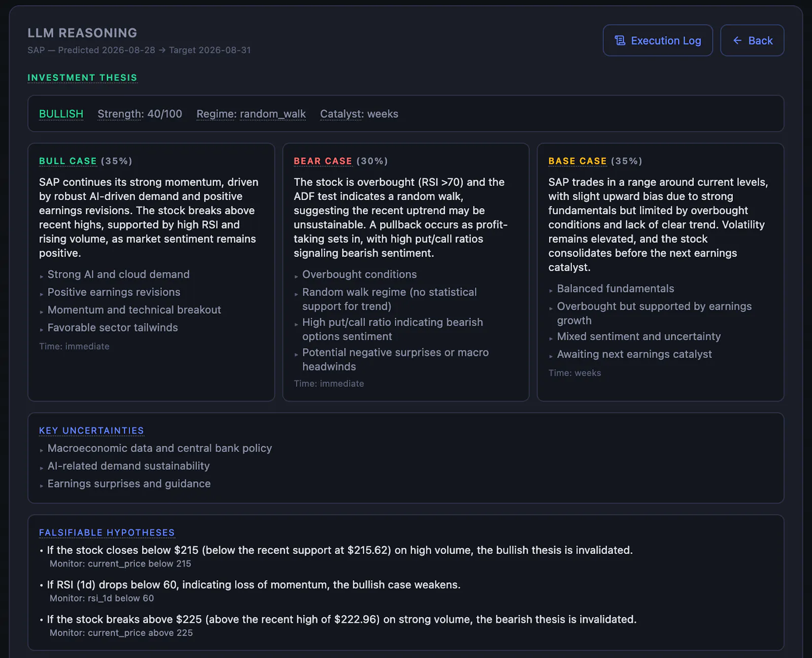This screenshot has width=812, height=658.
Task: Select 'Overbought but supported by earnings growth' bullet
Action: [x=654, y=313]
